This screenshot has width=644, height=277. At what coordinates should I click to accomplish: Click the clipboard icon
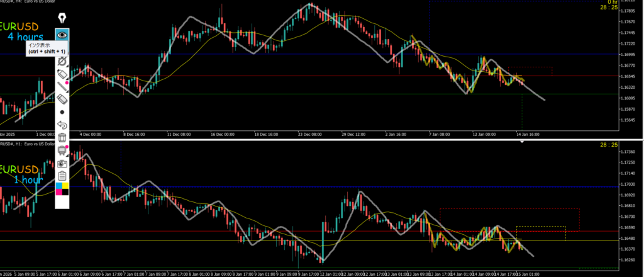tap(62, 176)
